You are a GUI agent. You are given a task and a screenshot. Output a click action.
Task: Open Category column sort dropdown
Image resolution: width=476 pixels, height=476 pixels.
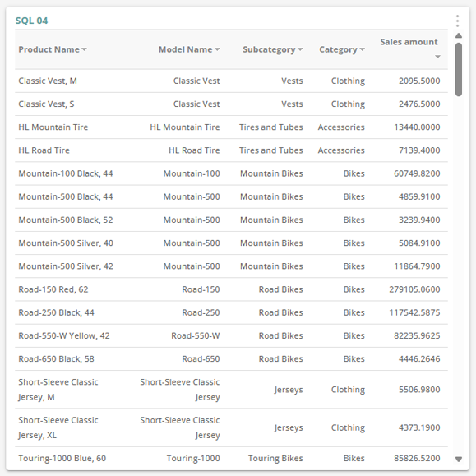click(x=362, y=49)
